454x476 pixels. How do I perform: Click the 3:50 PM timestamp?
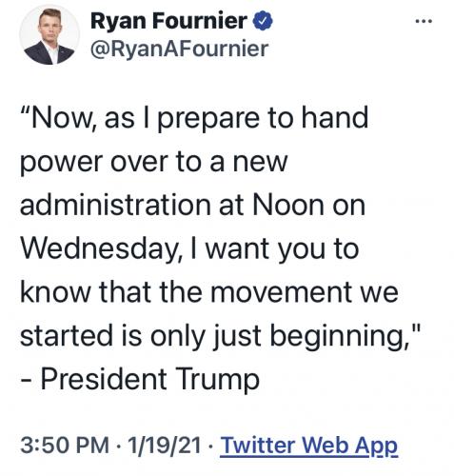pyautogui.click(x=65, y=445)
